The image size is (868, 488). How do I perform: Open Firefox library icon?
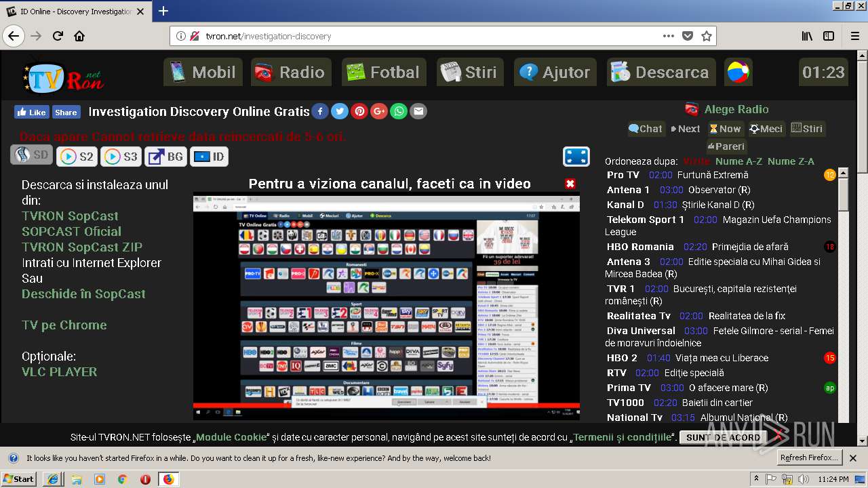click(807, 36)
